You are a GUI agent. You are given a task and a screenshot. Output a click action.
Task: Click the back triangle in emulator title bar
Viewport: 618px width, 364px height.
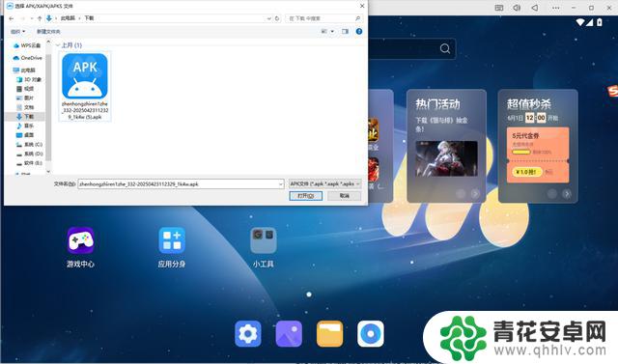(535, 8)
